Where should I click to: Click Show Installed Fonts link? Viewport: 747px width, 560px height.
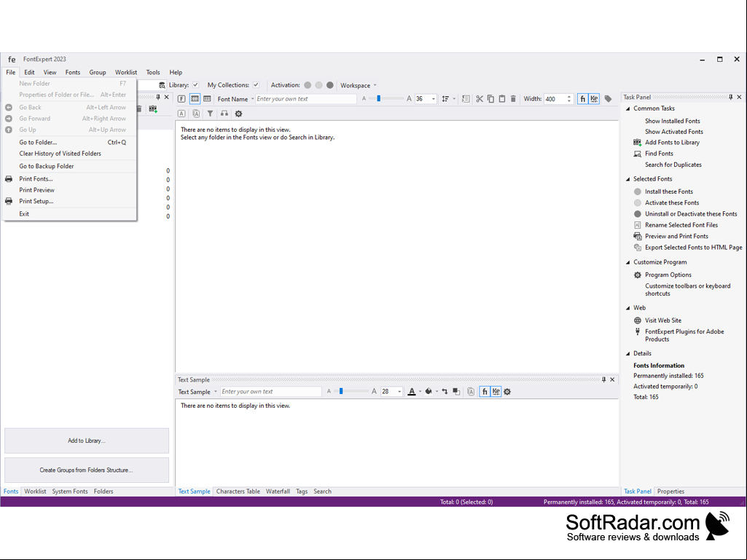[x=673, y=121]
